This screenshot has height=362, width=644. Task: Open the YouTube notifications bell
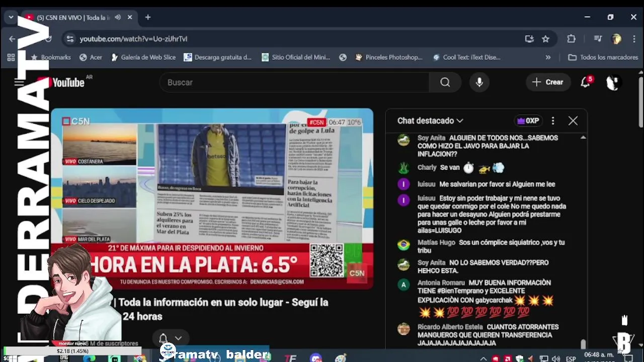pyautogui.click(x=586, y=82)
